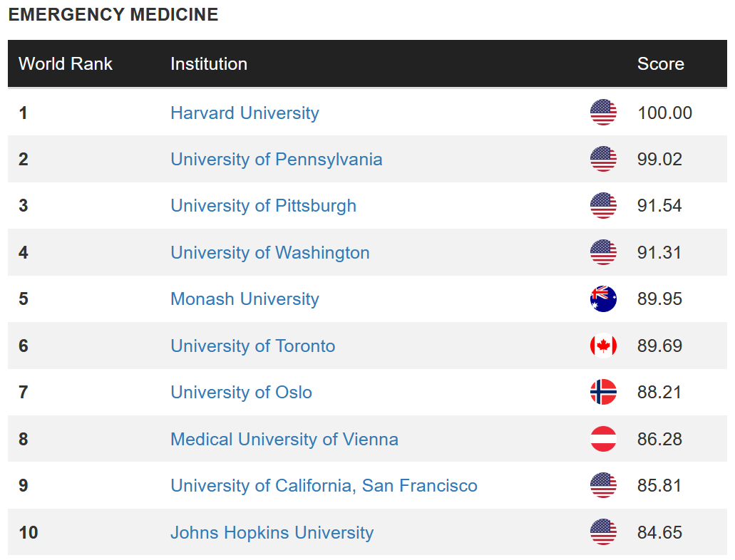Open the Harvard University link
The height and width of the screenshot is (560, 735).
tap(245, 113)
